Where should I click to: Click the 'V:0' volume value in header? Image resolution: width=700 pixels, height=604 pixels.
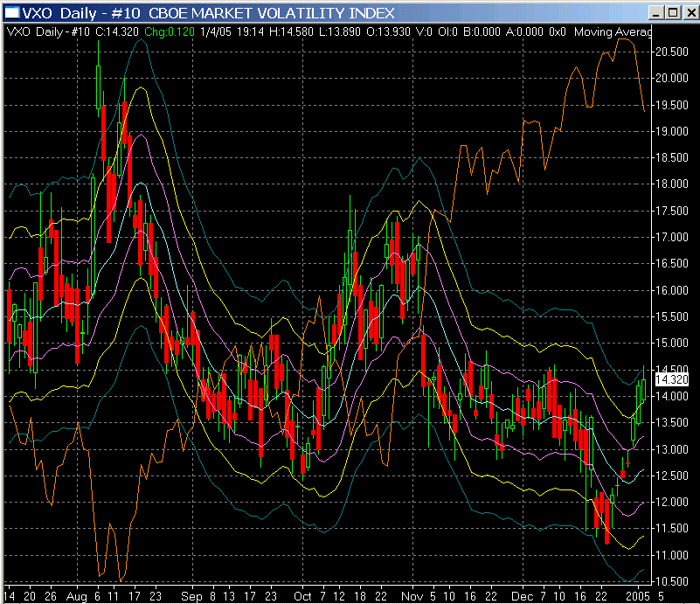click(424, 31)
